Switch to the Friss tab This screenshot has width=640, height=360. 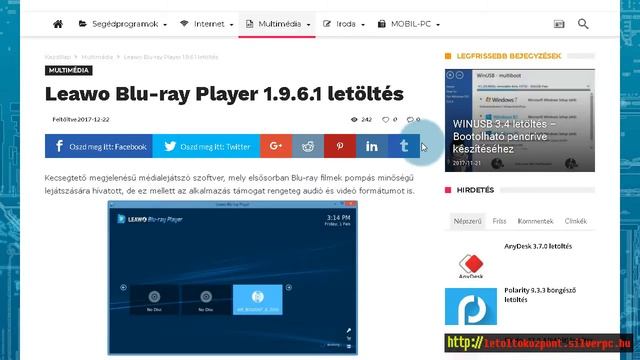pos(499,221)
